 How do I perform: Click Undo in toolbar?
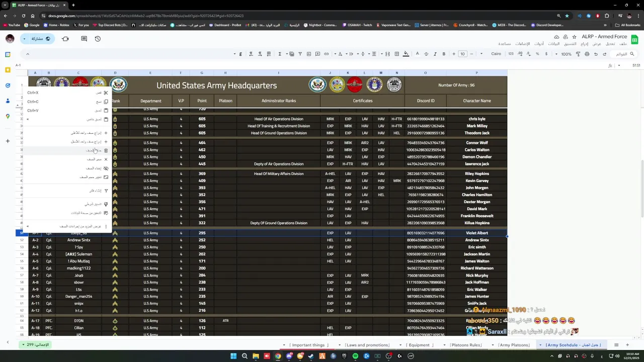click(x=605, y=54)
